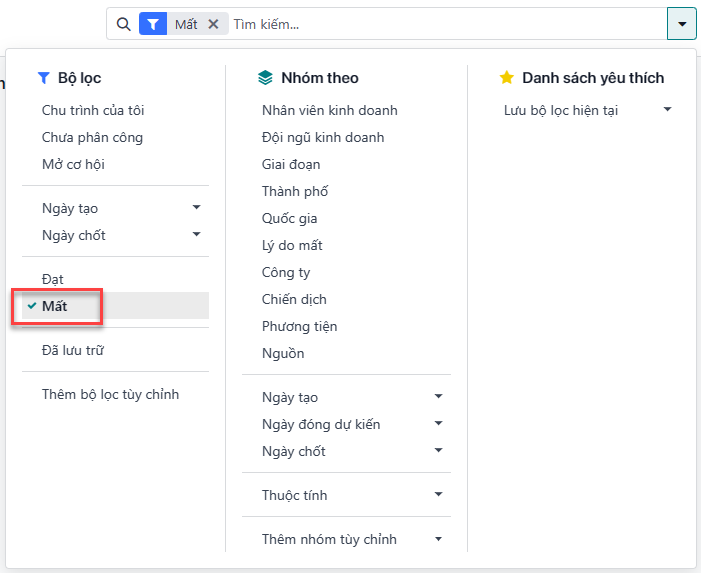Open Thêm nhóm tùy chỉnh dropdown
This screenshot has height=573, width=701.
[x=346, y=539]
